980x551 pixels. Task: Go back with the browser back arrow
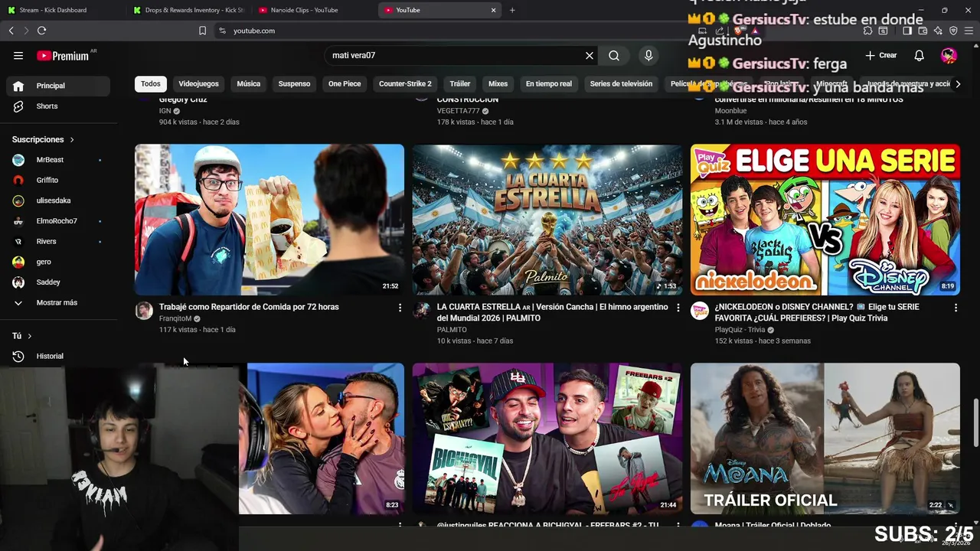(x=11, y=31)
